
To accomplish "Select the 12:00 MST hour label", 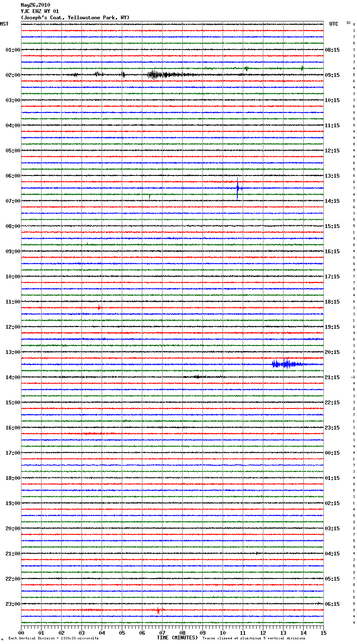I will [13, 327].
